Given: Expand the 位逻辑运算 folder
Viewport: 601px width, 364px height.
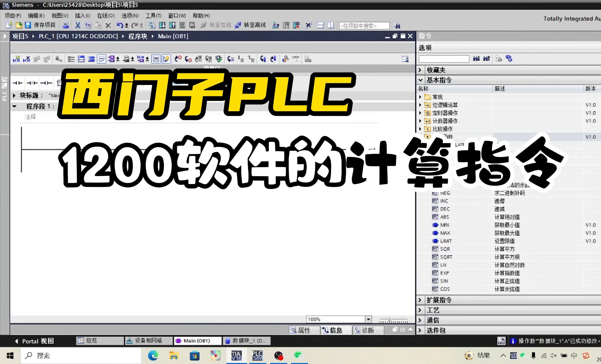Looking at the screenshot, I should click(x=420, y=105).
